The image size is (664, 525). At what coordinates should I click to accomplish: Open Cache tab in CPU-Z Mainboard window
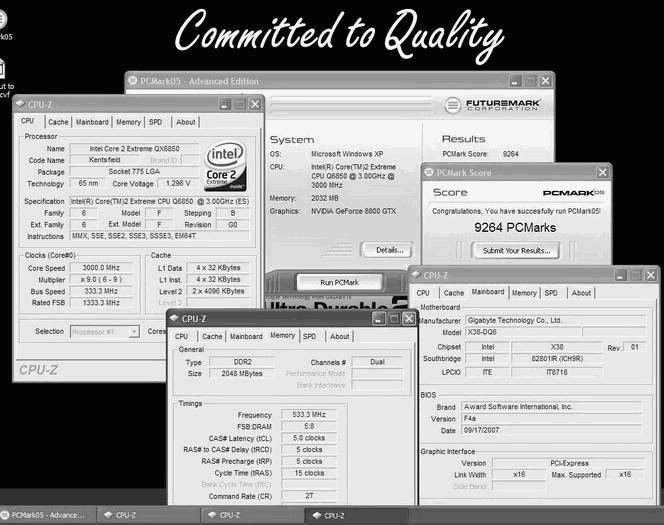point(454,293)
